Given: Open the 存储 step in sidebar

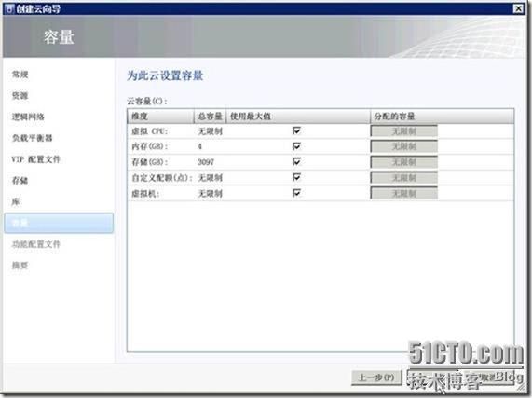Looking at the screenshot, I should pos(20,181).
